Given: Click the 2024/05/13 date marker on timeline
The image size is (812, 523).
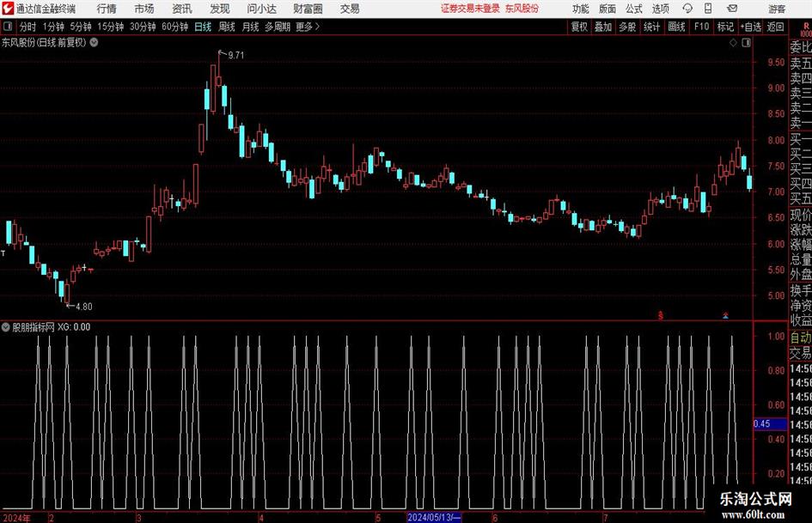Looking at the screenshot, I should (434, 517).
